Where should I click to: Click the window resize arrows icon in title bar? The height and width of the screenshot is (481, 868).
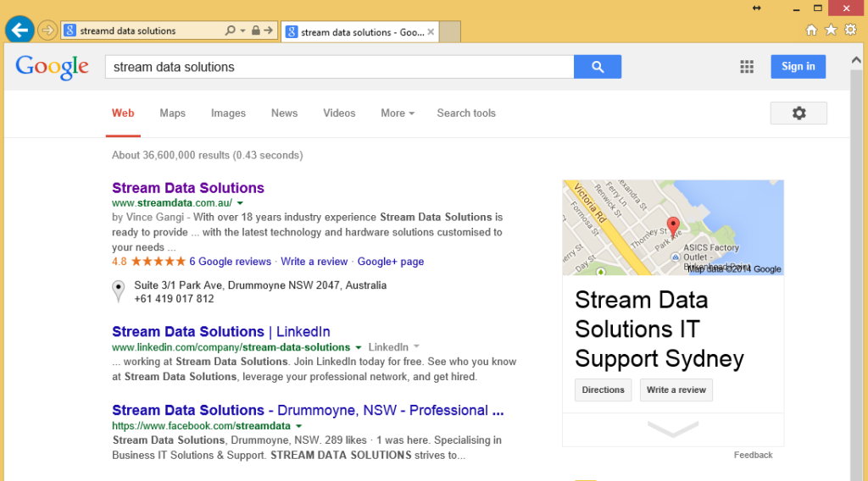pos(757,8)
